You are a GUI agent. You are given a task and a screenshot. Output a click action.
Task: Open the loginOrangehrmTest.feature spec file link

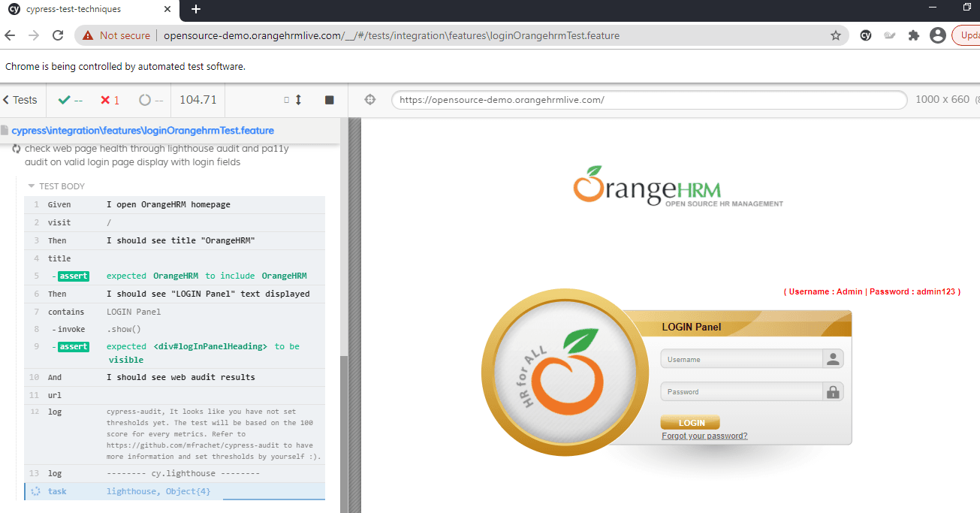[x=143, y=130]
